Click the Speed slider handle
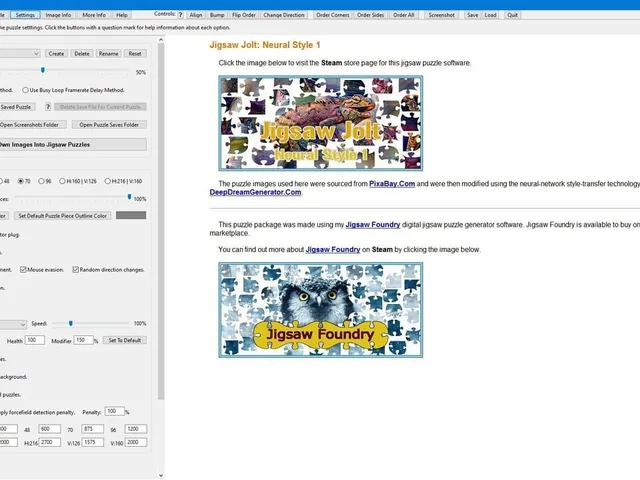 (71, 323)
